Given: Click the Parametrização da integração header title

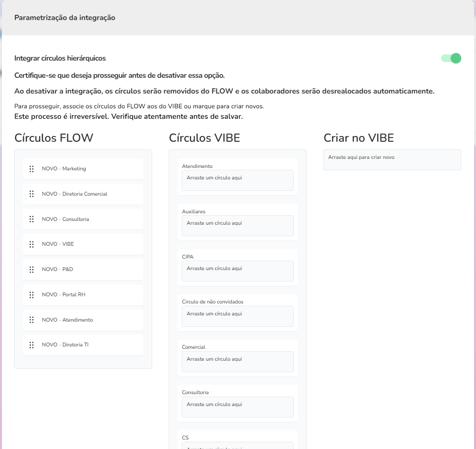Looking at the screenshot, I should [65, 18].
